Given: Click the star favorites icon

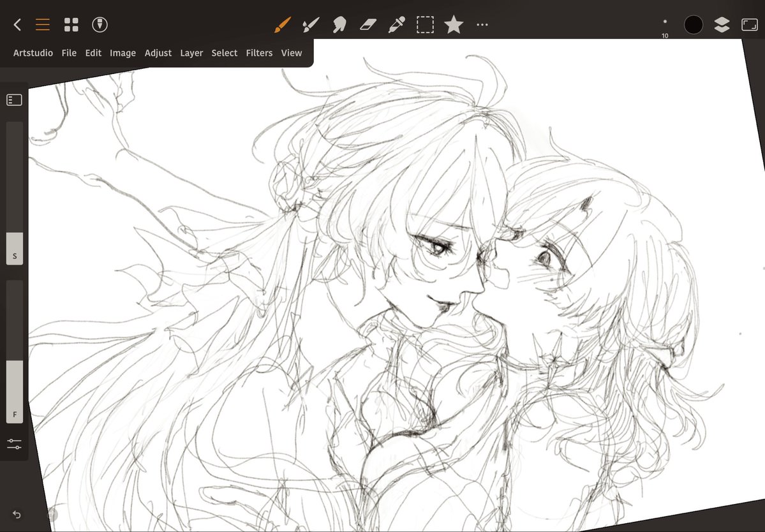Looking at the screenshot, I should [x=454, y=24].
